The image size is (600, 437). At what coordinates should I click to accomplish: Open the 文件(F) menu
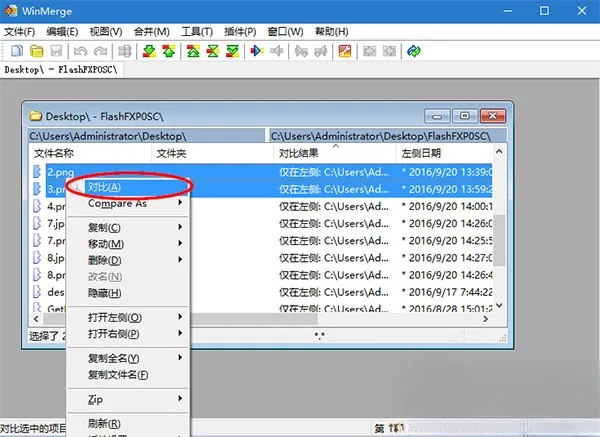[x=19, y=31]
